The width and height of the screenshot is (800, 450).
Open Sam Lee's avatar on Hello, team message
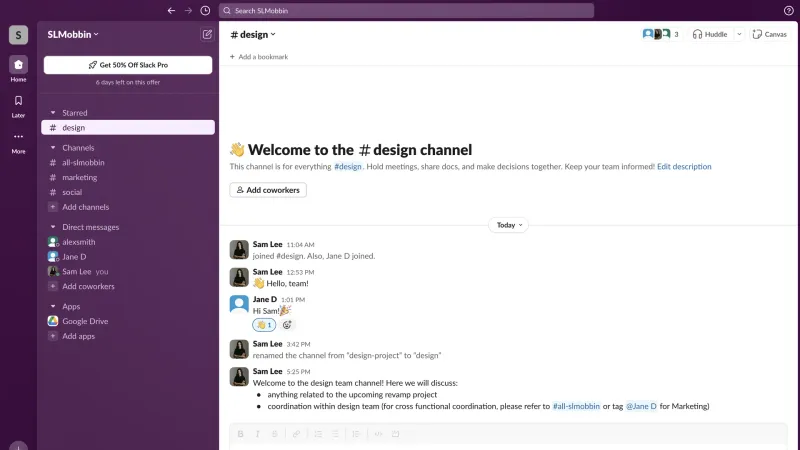pyautogui.click(x=239, y=277)
